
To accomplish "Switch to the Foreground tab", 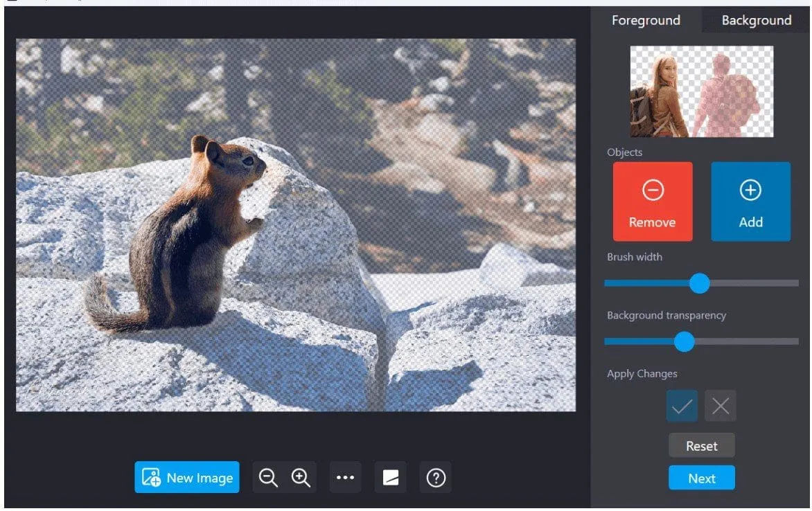I will pos(646,21).
